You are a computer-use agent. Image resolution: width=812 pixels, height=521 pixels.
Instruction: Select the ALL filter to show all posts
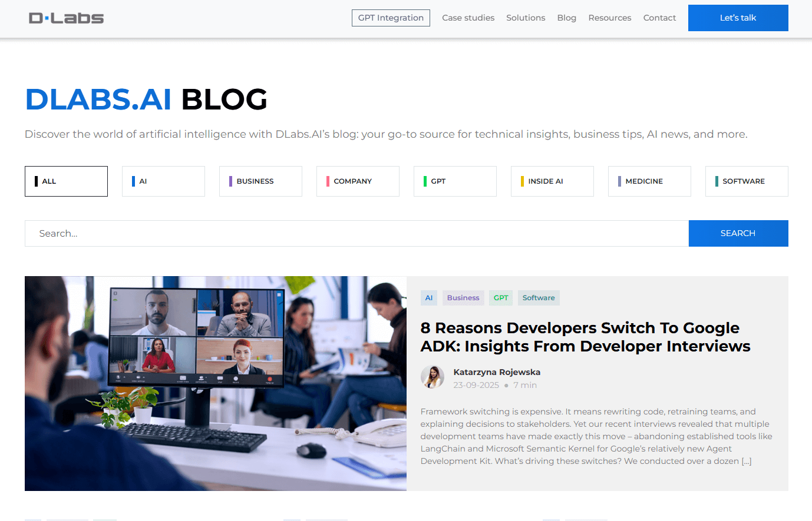pos(66,181)
